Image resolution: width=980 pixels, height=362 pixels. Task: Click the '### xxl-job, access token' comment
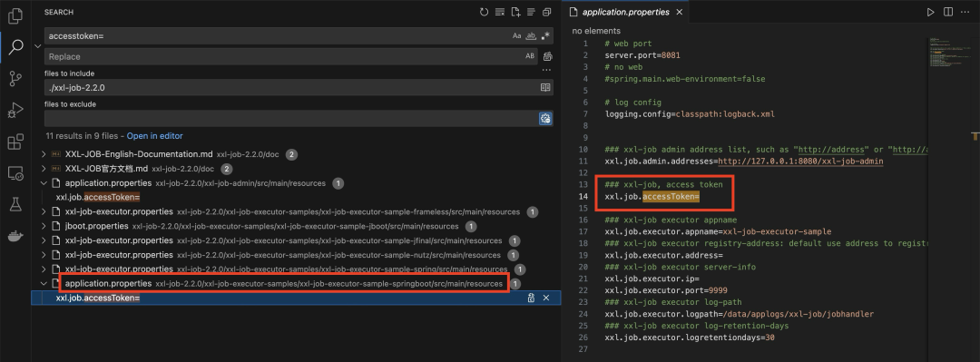tap(663, 184)
